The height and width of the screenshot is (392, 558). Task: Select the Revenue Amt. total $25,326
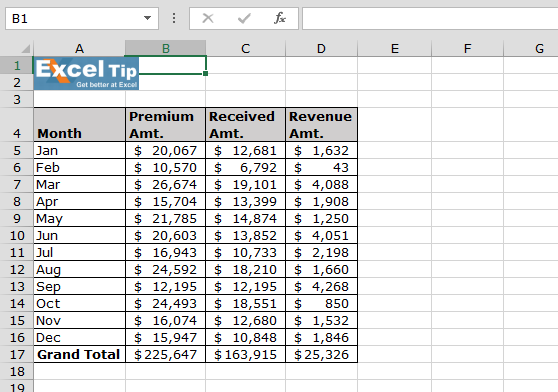[x=321, y=354]
